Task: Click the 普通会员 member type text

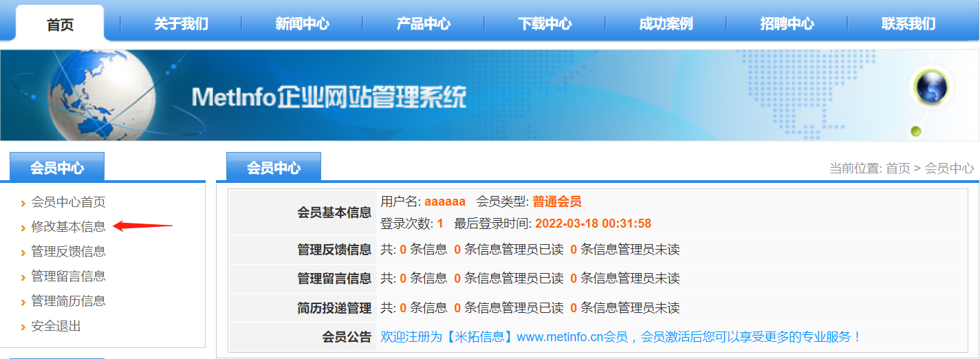Action: click(557, 202)
